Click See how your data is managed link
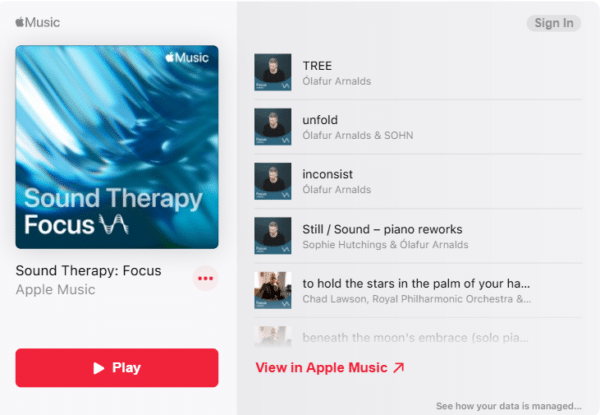Screen dimensions: 600x415 point(509,406)
